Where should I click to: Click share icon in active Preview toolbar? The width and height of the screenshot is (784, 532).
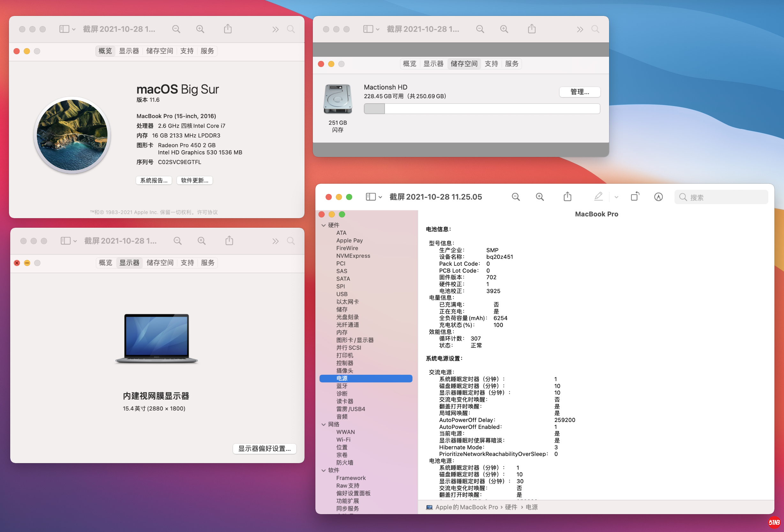click(567, 197)
